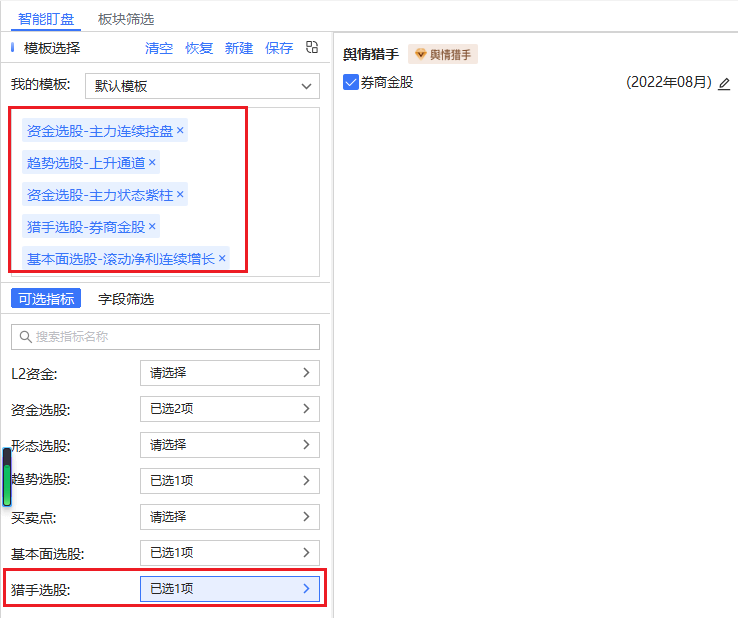Viewport: 738px width, 618px height.
Task: Remove tag 趋势选股-上升通道
Action: point(152,162)
